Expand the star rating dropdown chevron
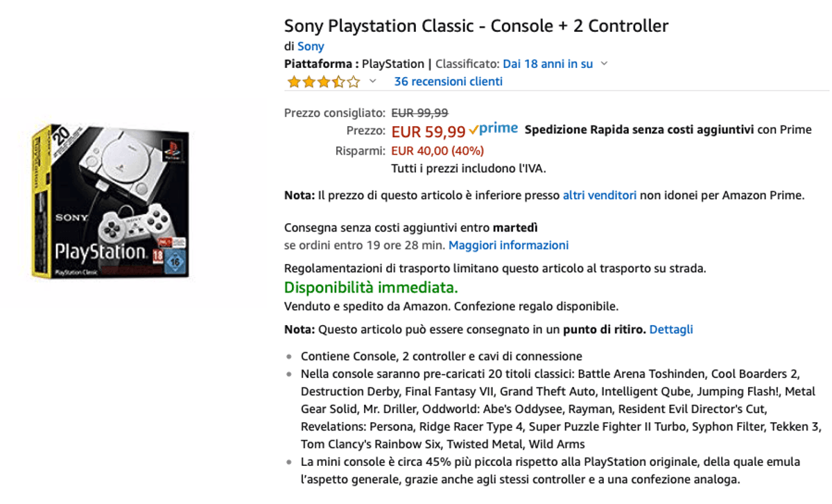The width and height of the screenshot is (832, 504). [x=372, y=81]
